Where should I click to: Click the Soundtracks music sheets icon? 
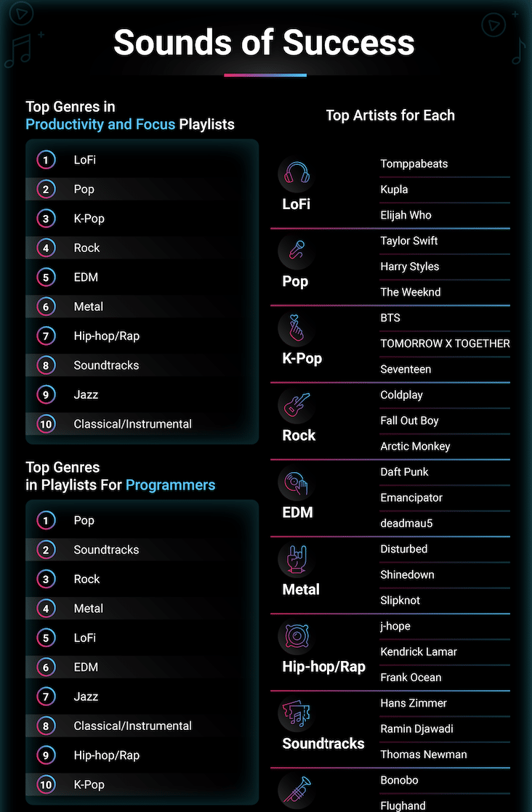pyautogui.click(x=297, y=713)
